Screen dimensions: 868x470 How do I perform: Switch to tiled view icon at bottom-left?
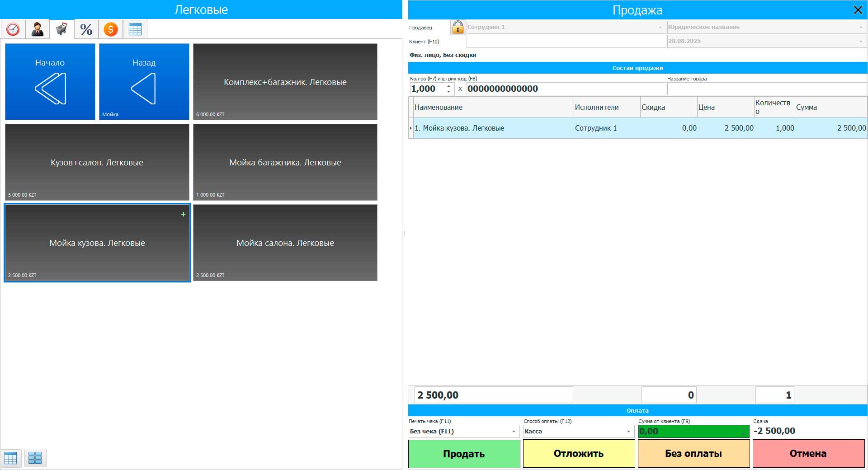pyautogui.click(x=35, y=458)
